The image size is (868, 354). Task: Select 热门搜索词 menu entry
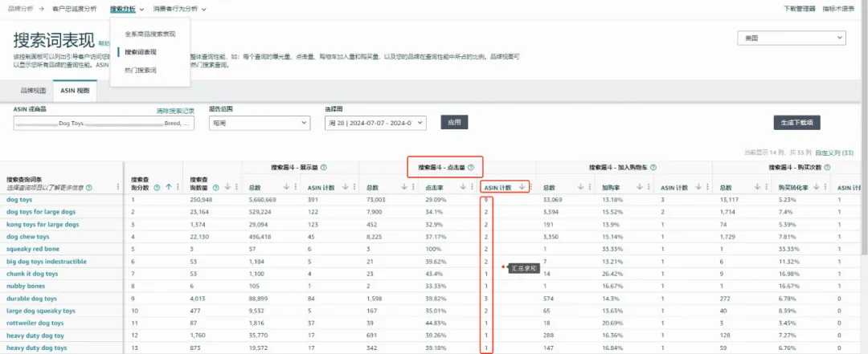[141, 71]
